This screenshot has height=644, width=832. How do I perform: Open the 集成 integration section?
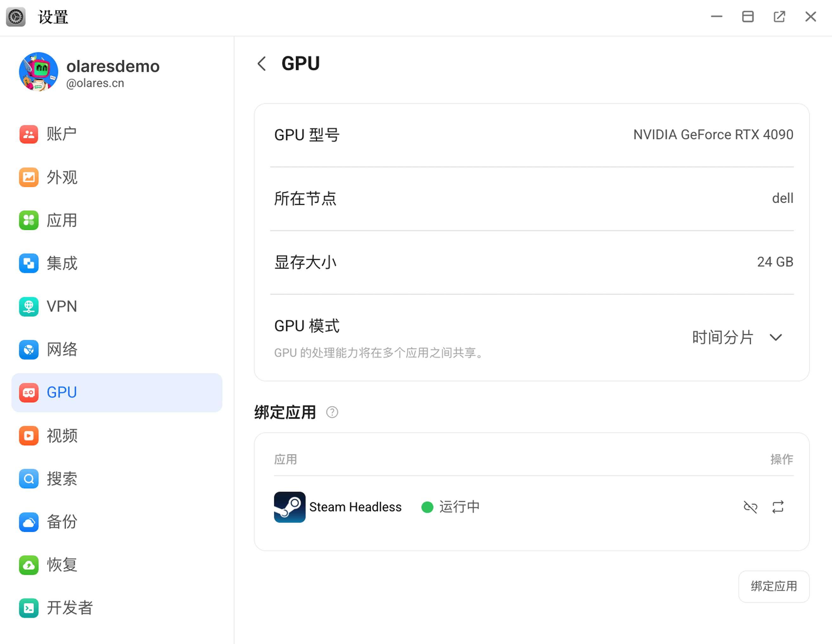click(61, 263)
